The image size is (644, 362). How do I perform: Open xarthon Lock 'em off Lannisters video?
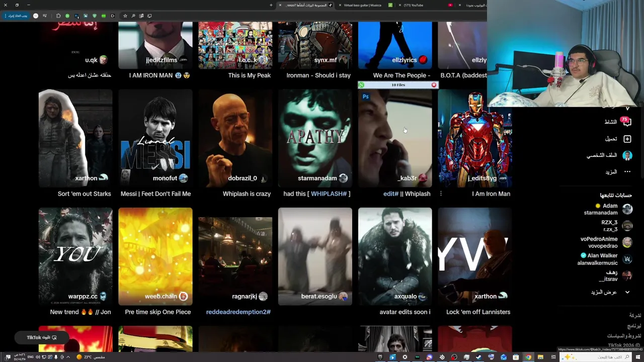[475, 256]
